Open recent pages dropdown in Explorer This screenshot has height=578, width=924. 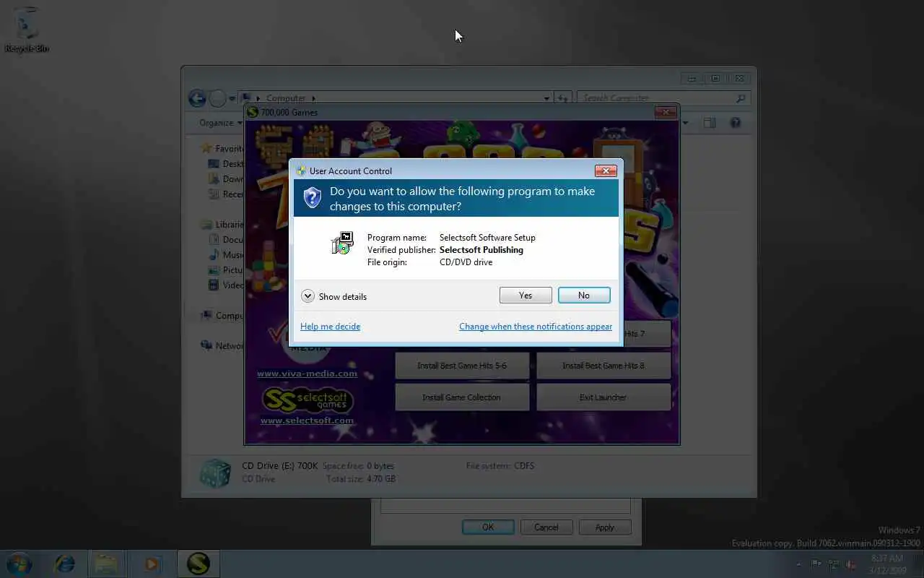pyautogui.click(x=232, y=98)
